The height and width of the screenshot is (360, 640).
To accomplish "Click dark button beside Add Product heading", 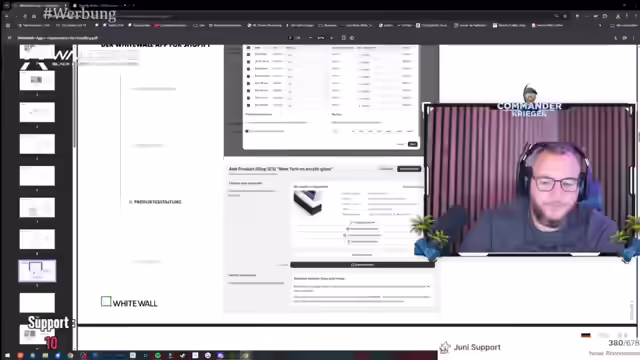I will [x=409, y=169].
